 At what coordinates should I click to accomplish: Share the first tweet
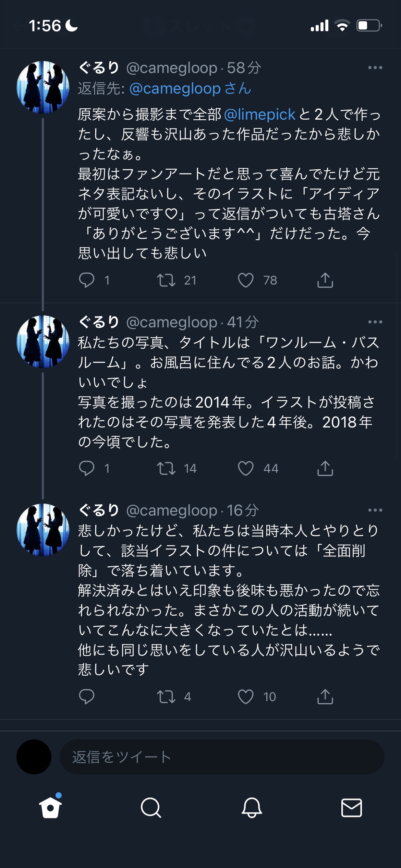pyautogui.click(x=325, y=280)
